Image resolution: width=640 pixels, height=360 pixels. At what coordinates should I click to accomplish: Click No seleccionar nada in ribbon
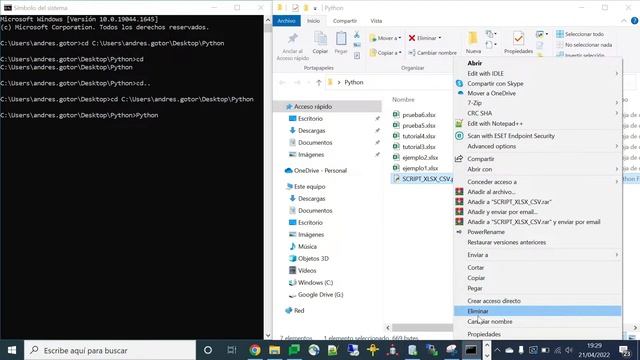point(584,45)
